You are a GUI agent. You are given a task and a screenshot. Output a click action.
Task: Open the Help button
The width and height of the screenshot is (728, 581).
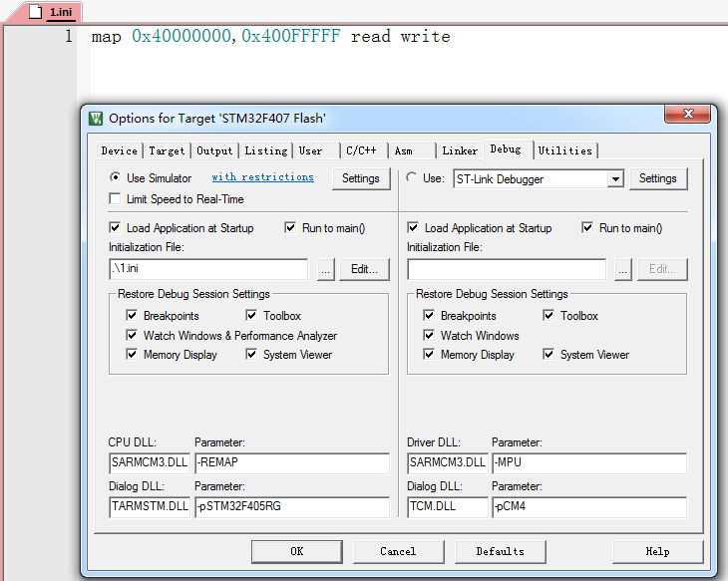658,552
